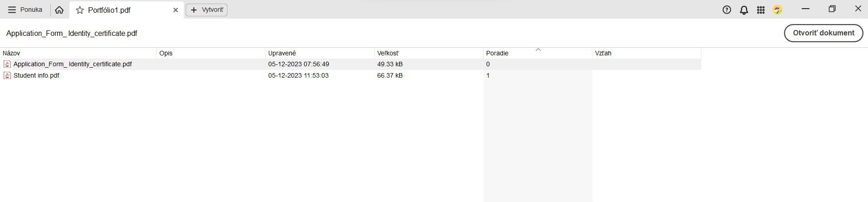Image resolution: width=868 pixels, height=202 pixels.
Task: Sort by the Názov column header
Action: tap(11, 53)
